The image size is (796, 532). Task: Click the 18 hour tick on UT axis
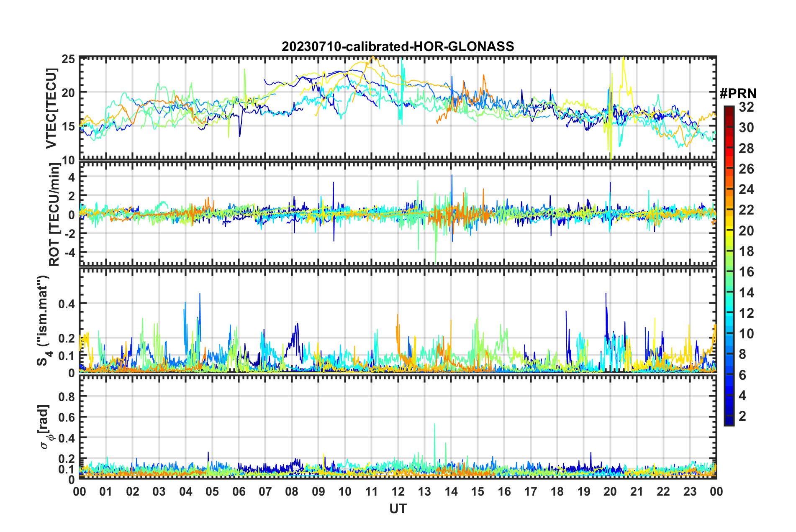pos(557,491)
